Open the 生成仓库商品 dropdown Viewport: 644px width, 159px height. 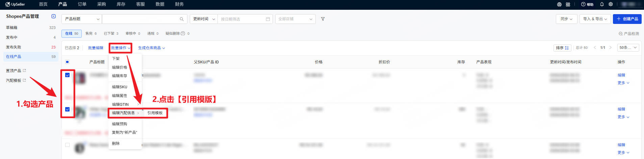coord(151,48)
